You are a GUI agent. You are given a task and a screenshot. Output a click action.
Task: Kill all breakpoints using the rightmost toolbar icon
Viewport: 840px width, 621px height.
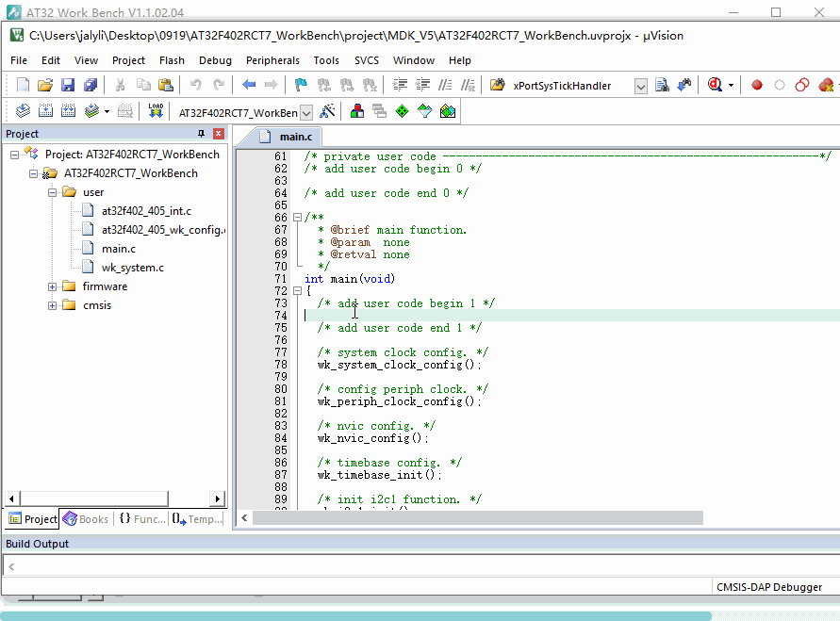click(826, 85)
